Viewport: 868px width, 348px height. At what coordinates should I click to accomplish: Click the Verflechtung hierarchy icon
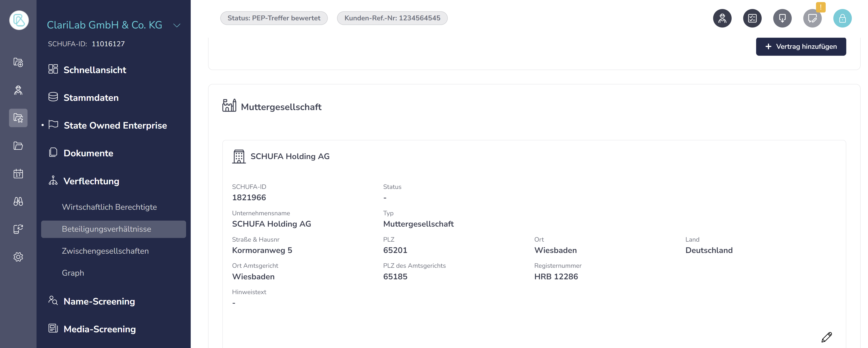click(x=53, y=180)
